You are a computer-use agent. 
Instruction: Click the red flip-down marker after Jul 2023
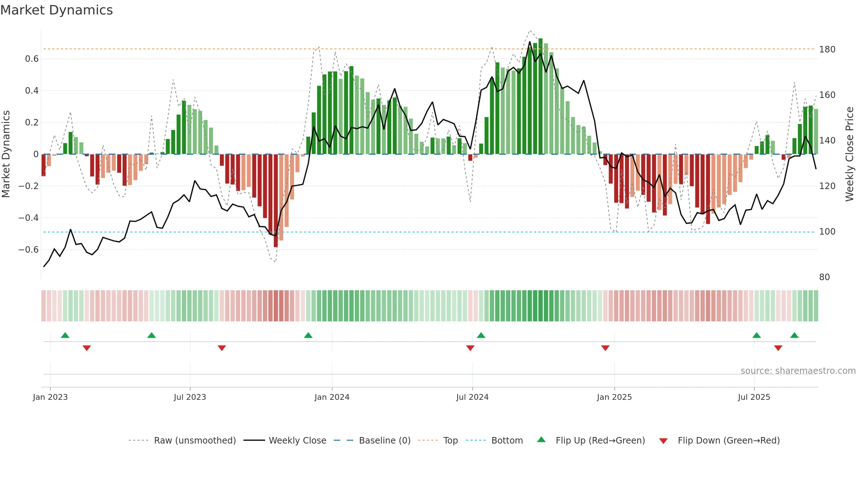tap(222, 348)
